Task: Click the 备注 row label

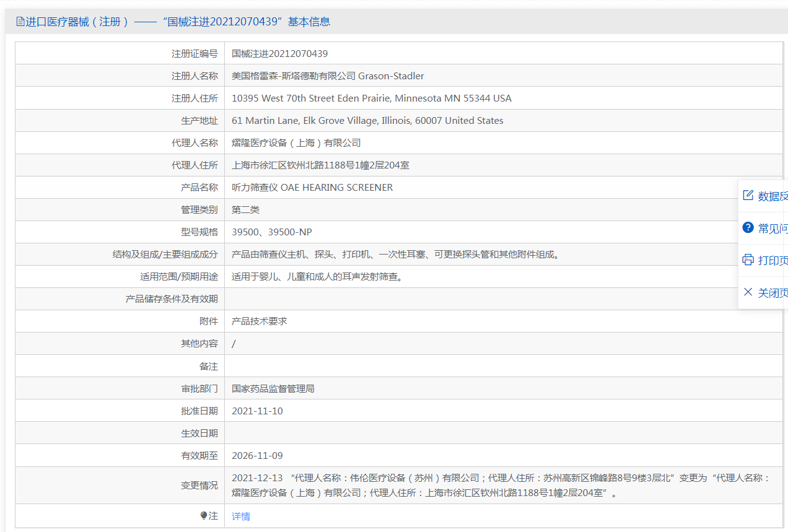Action: [x=209, y=367]
